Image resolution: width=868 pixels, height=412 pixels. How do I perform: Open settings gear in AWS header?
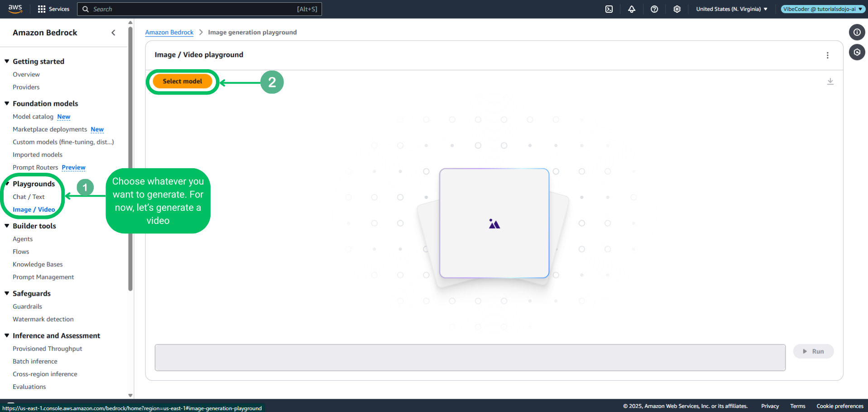coord(677,9)
